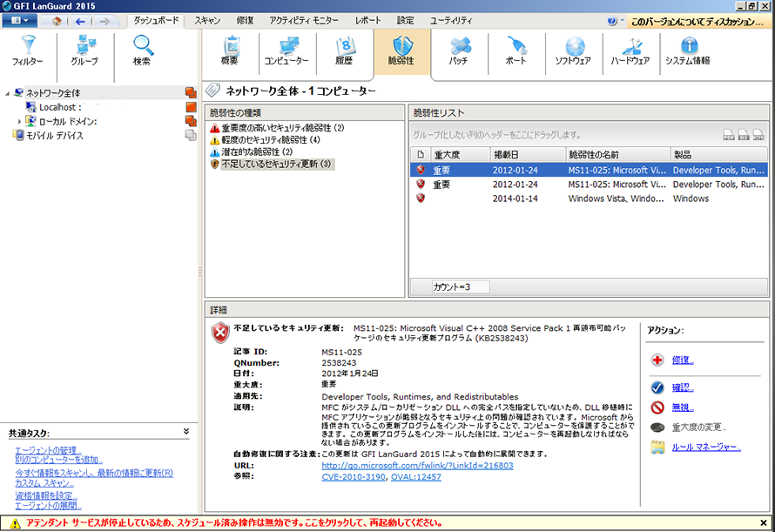Open the システム情報 system information view
775x532 pixels.
pos(688,51)
